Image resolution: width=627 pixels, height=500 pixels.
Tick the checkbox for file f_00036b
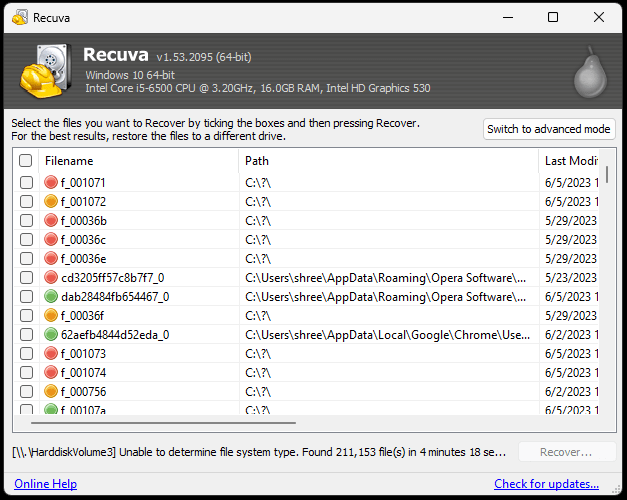click(x=26, y=221)
